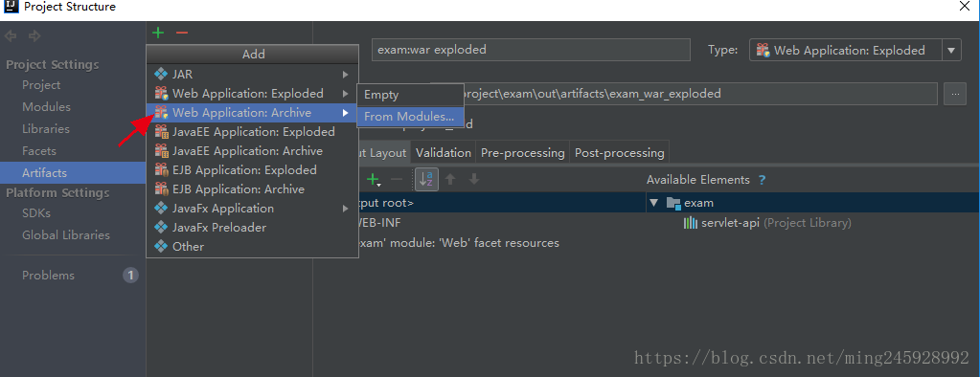Click the red minus remove artifact button

pos(182,33)
